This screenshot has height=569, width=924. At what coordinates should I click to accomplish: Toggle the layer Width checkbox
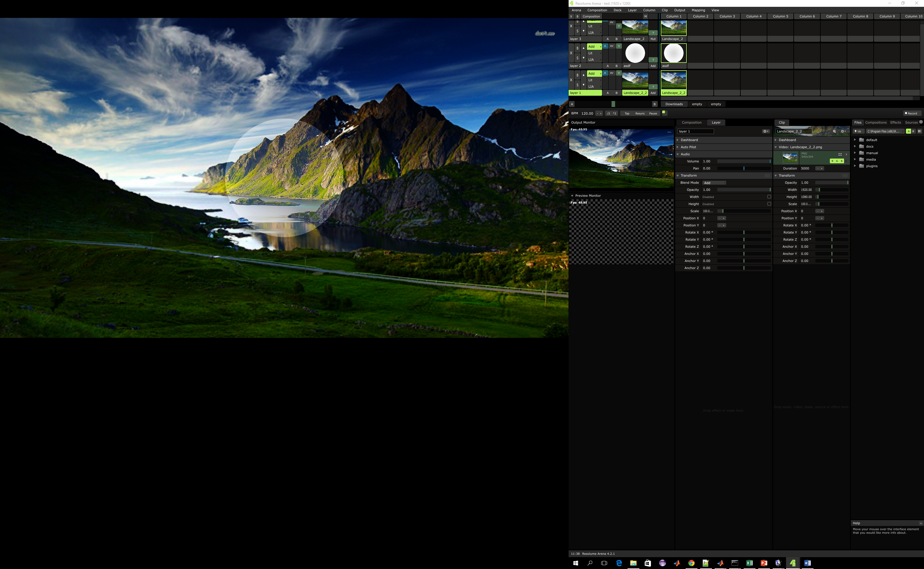pyautogui.click(x=769, y=197)
